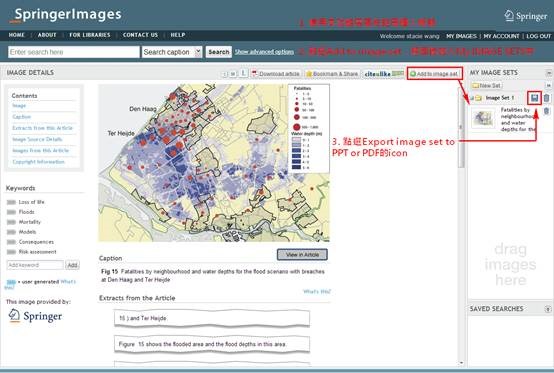This screenshot has width=554, height=373.
Task: Delete the Fatalities image from set
Action: pyautogui.click(x=547, y=111)
